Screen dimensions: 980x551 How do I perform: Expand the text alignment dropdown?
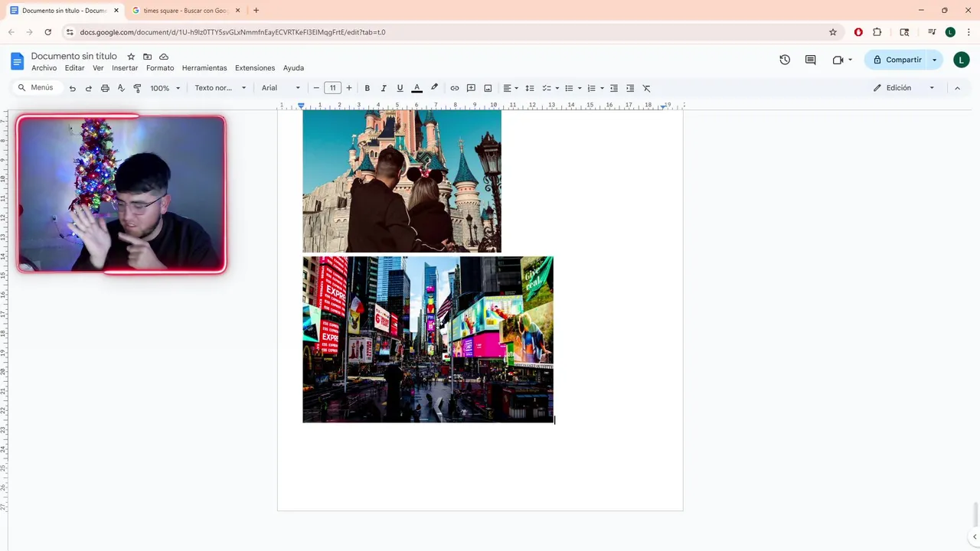pos(511,88)
